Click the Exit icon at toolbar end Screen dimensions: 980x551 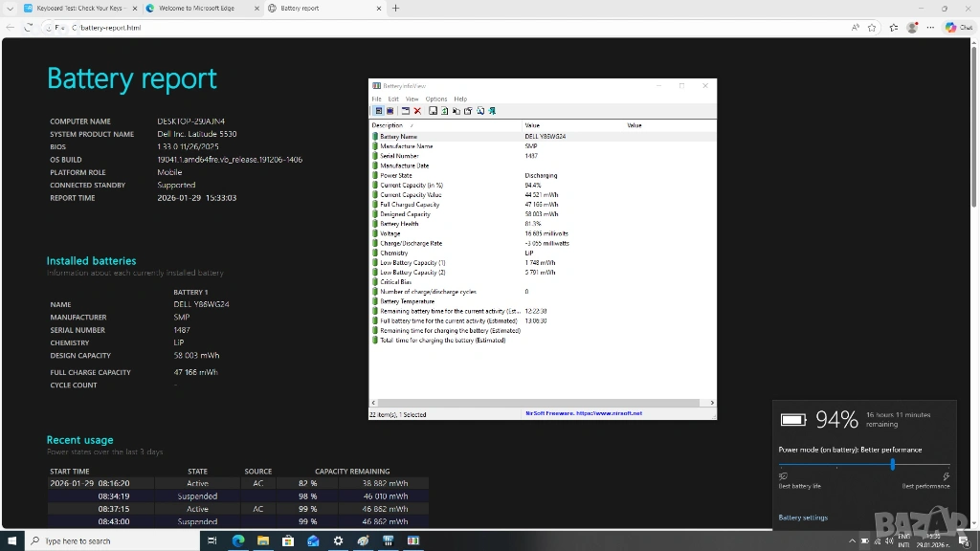492,111
